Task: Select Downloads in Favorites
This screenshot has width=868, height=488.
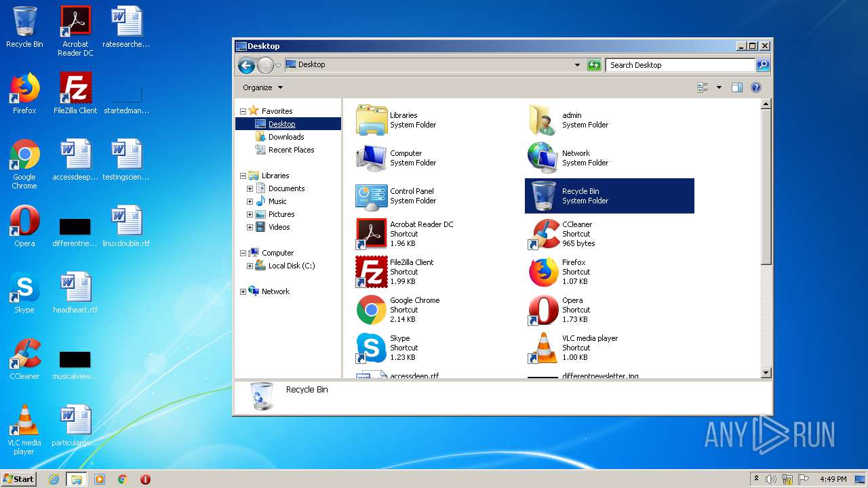Action: point(286,137)
